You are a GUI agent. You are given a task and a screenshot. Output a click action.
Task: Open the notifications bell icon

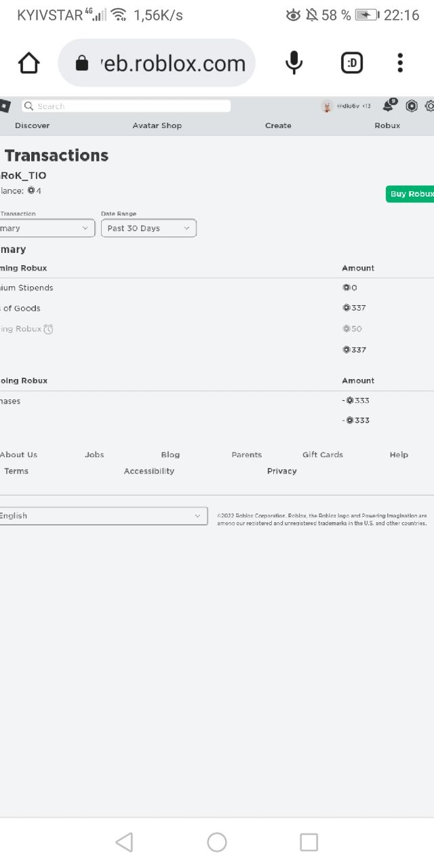(389, 105)
